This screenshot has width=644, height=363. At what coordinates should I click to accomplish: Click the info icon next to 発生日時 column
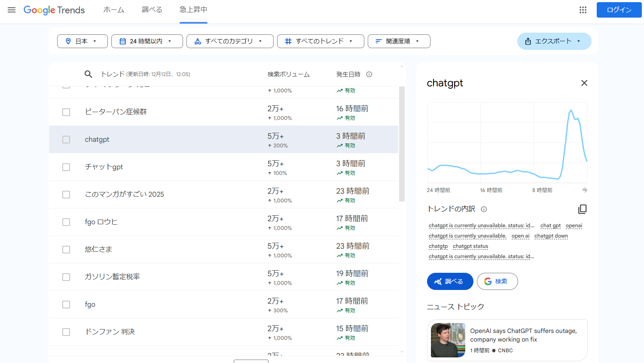[x=369, y=74]
